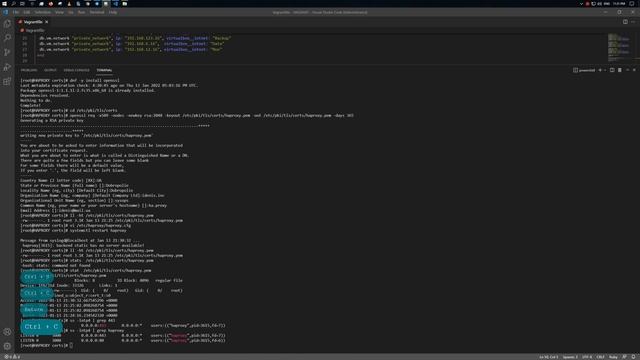Open the VLC cone icon on taskbar
This screenshot has height=360, width=640.
coord(69,4)
